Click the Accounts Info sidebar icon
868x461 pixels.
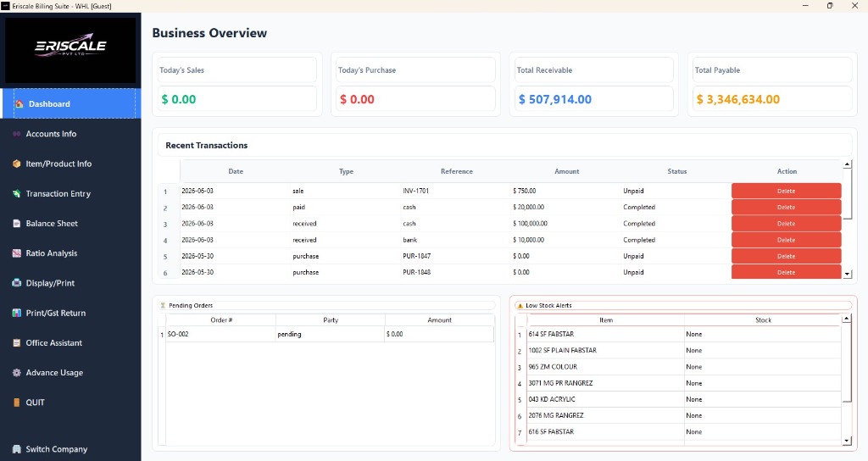[17, 134]
